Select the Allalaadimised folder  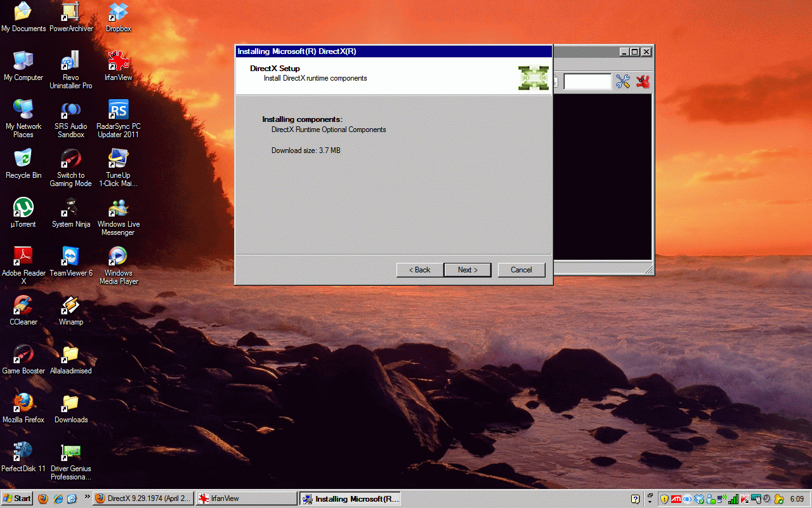coord(71,359)
